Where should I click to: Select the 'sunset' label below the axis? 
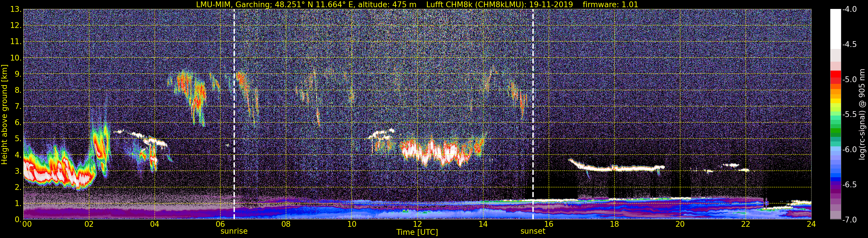[533, 231]
